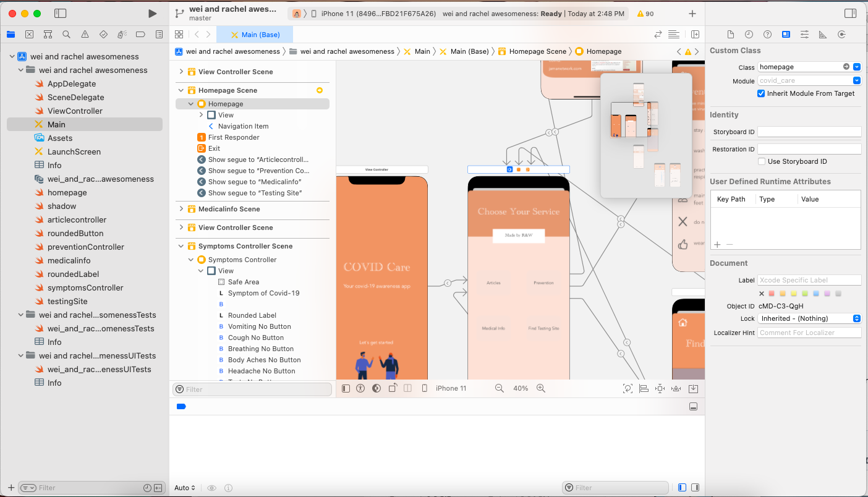Open the Lock Inherited dropdown
The image size is (868, 497).
coord(809,318)
